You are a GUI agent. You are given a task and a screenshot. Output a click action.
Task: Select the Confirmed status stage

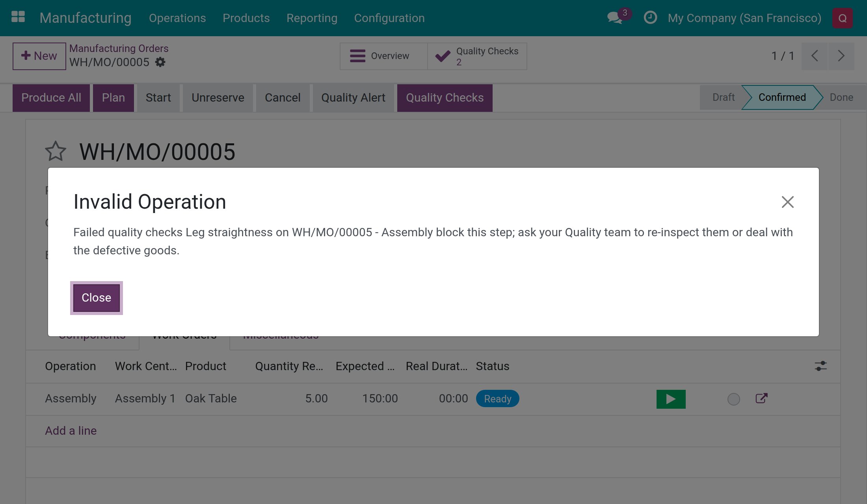[782, 97]
